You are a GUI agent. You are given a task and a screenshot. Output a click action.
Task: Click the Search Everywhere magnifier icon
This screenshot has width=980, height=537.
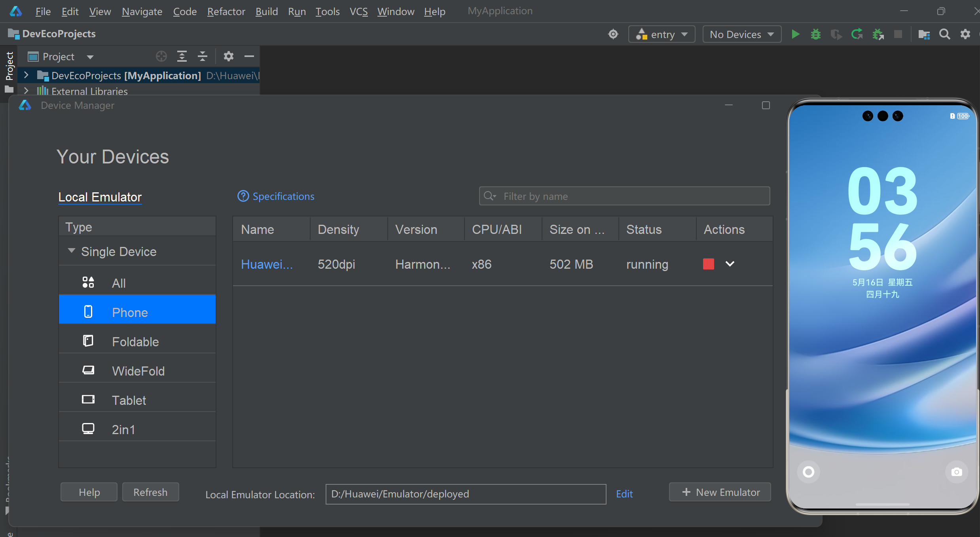pyautogui.click(x=945, y=34)
